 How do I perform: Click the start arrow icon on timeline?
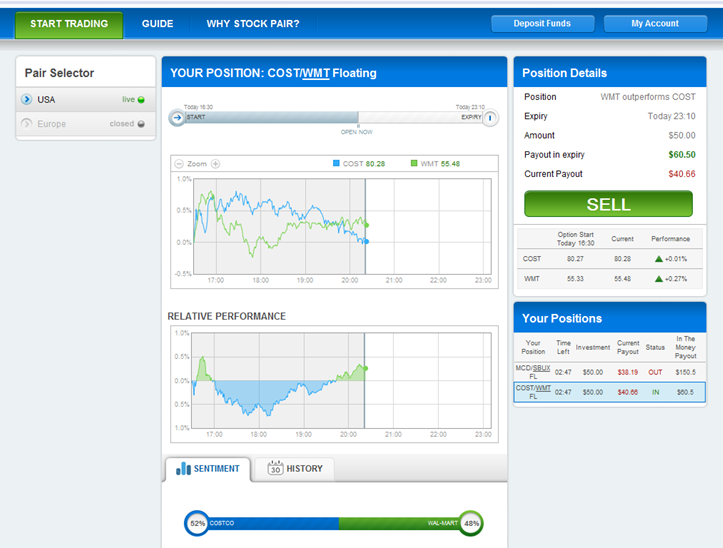point(177,118)
